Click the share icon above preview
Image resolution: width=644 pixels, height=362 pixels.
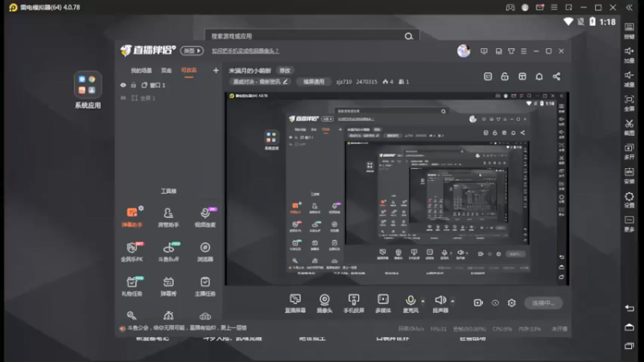[x=556, y=76]
